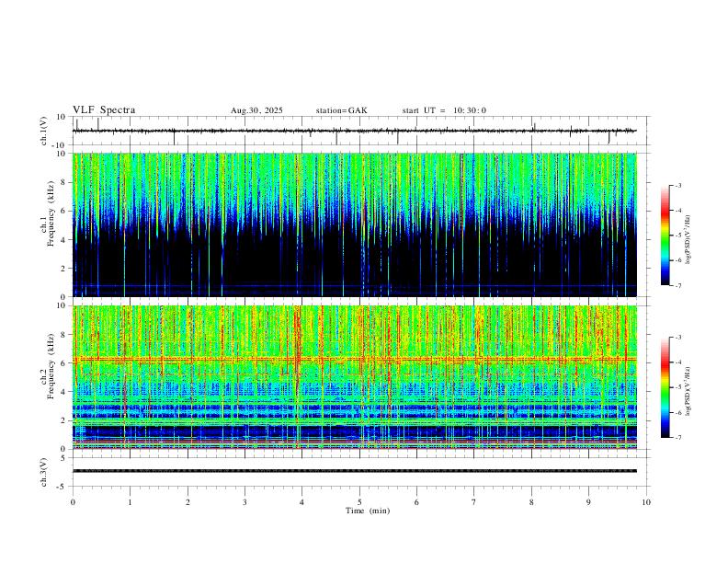The width and height of the screenshot is (728, 563).
Task: Click the "ch.1(V)" waveform axis label
Action: (44, 131)
